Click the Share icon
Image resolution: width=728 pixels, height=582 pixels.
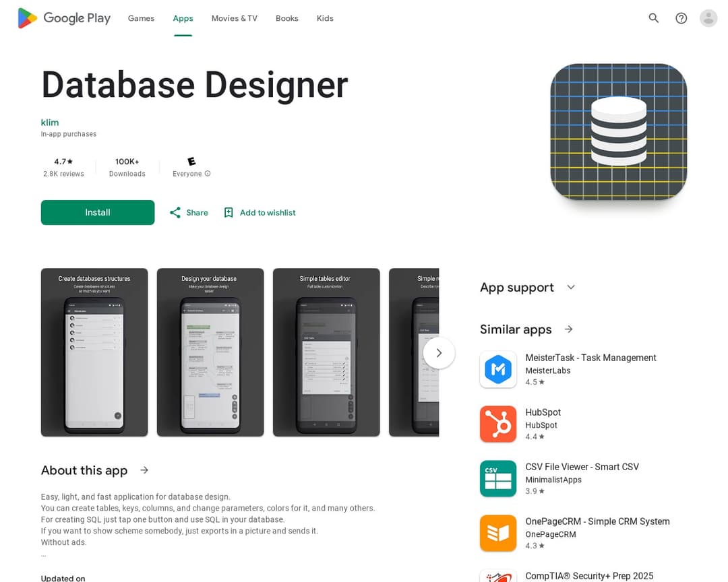tap(175, 213)
